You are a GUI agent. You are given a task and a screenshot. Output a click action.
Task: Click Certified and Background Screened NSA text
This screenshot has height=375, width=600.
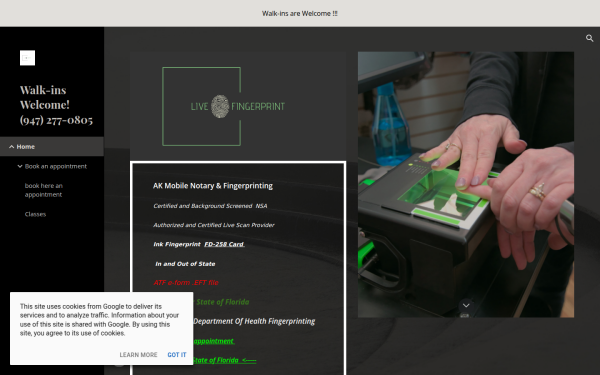[x=210, y=206]
